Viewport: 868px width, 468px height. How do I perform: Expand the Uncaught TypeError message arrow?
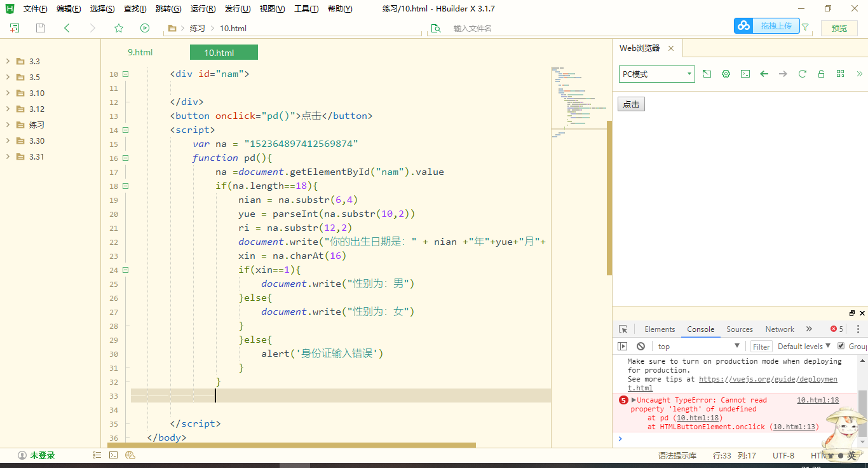[x=634, y=400]
